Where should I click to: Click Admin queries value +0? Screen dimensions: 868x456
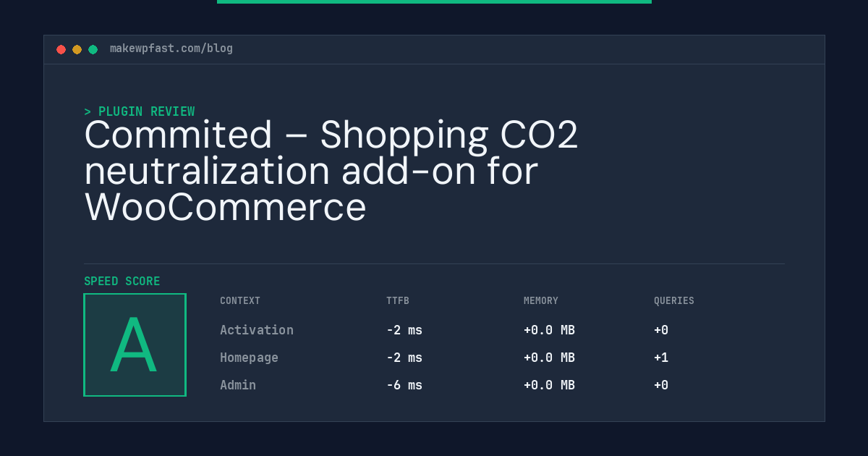[x=661, y=385]
